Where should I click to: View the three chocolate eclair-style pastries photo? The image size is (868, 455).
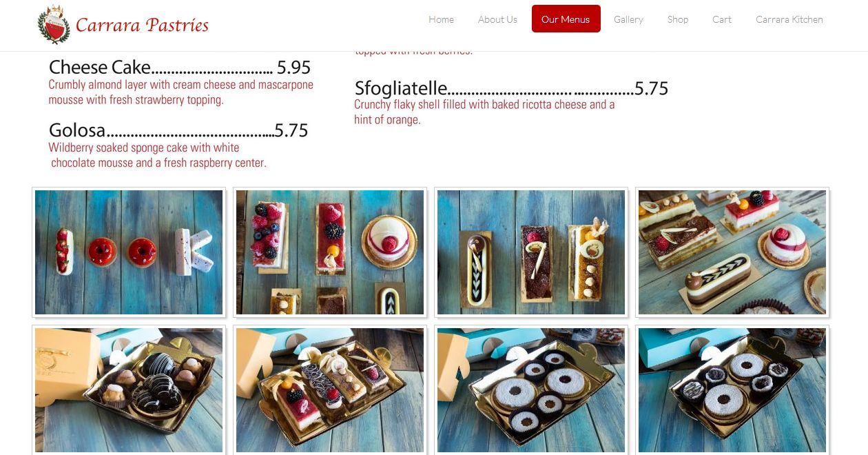click(x=531, y=252)
